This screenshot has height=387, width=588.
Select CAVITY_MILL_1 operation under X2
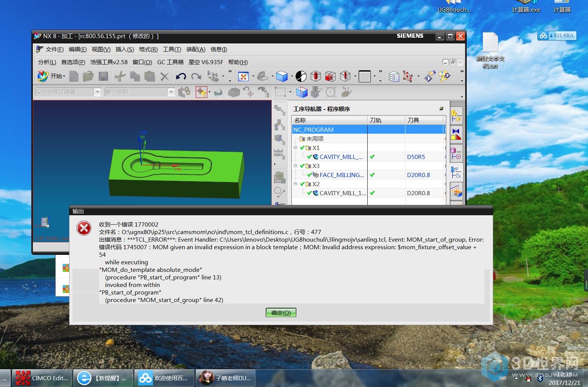(x=342, y=193)
